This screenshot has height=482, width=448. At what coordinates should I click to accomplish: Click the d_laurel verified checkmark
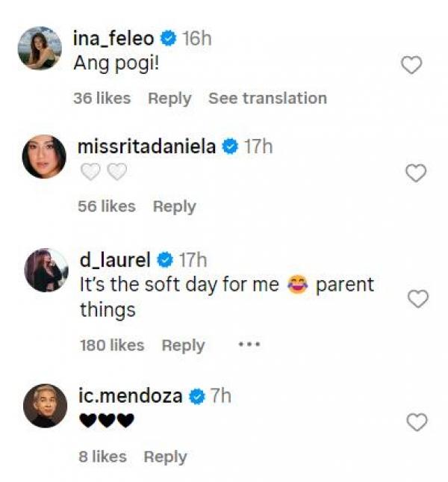pyautogui.click(x=165, y=260)
